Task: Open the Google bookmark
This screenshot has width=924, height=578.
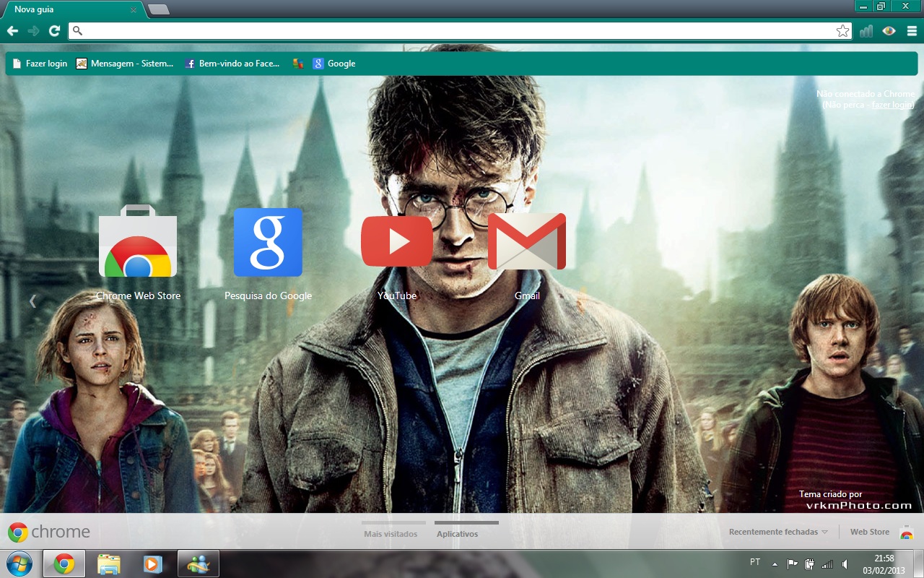Action: (334, 64)
